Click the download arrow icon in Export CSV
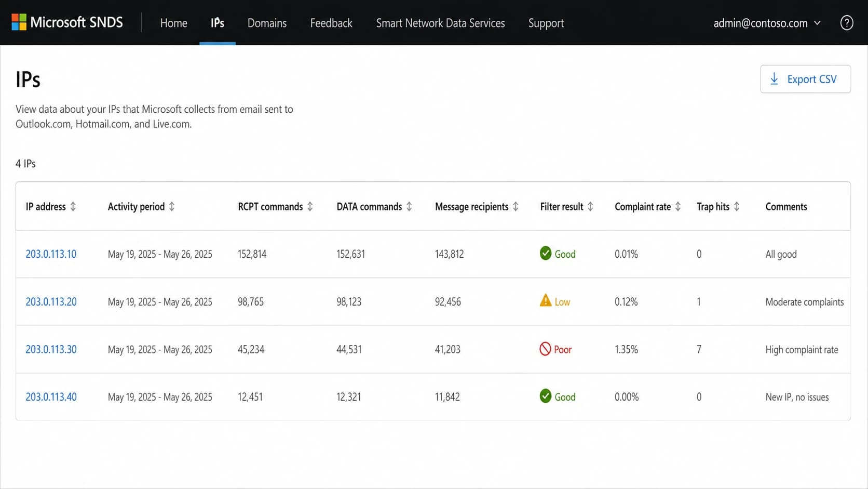868x489 pixels. (x=774, y=79)
